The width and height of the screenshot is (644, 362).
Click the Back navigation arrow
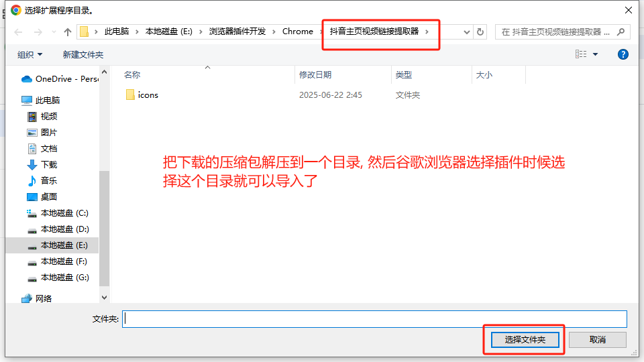coord(18,32)
